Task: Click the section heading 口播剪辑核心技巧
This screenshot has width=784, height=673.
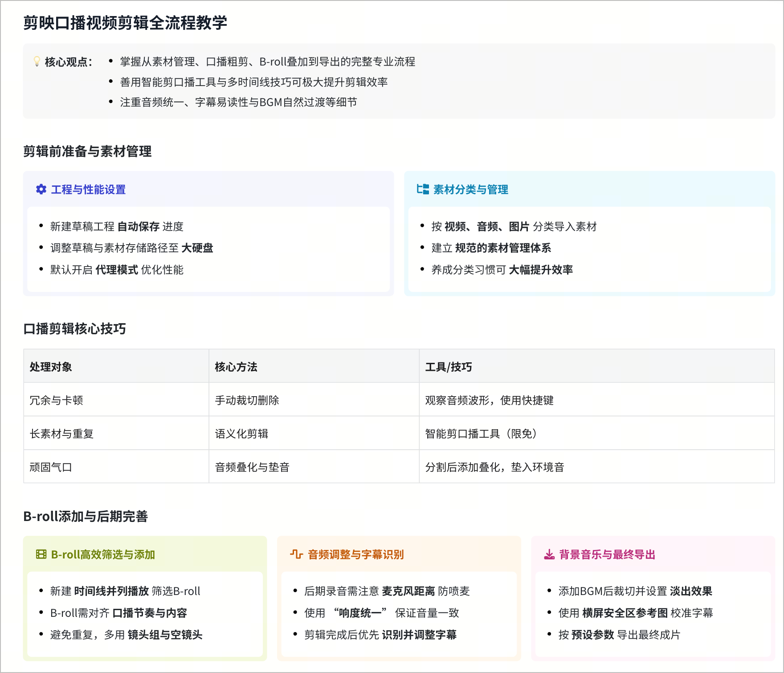Action: tap(74, 329)
